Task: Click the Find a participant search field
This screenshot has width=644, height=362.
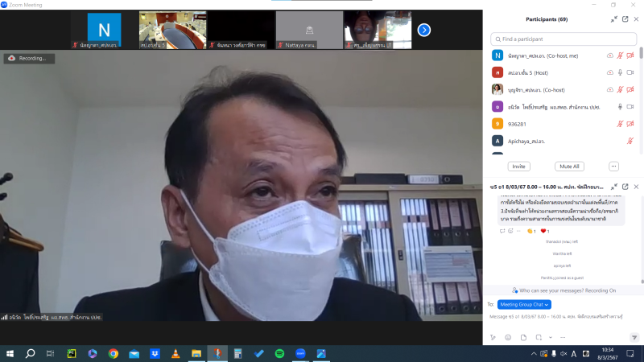Action: [563, 39]
